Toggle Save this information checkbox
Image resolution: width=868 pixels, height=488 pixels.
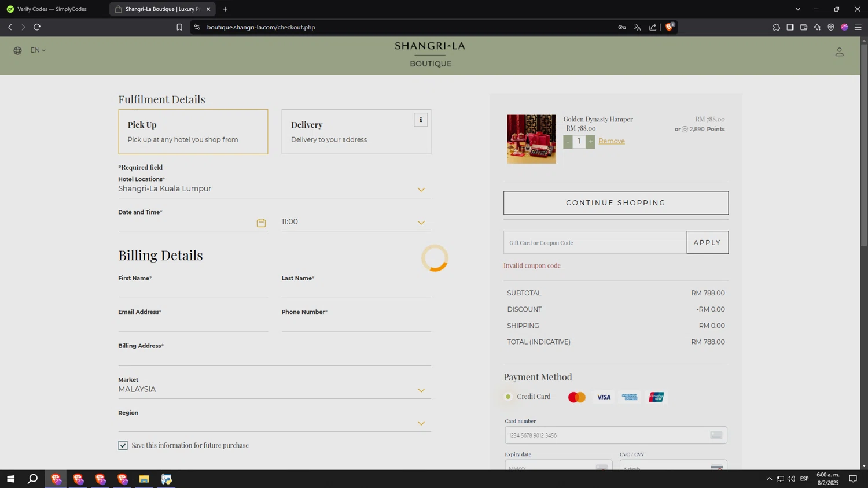pos(123,445)
